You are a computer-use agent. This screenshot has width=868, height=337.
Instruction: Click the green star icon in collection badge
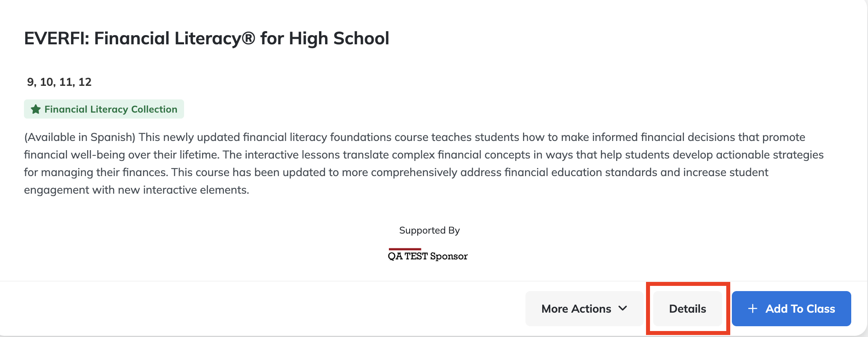[36, 109]
